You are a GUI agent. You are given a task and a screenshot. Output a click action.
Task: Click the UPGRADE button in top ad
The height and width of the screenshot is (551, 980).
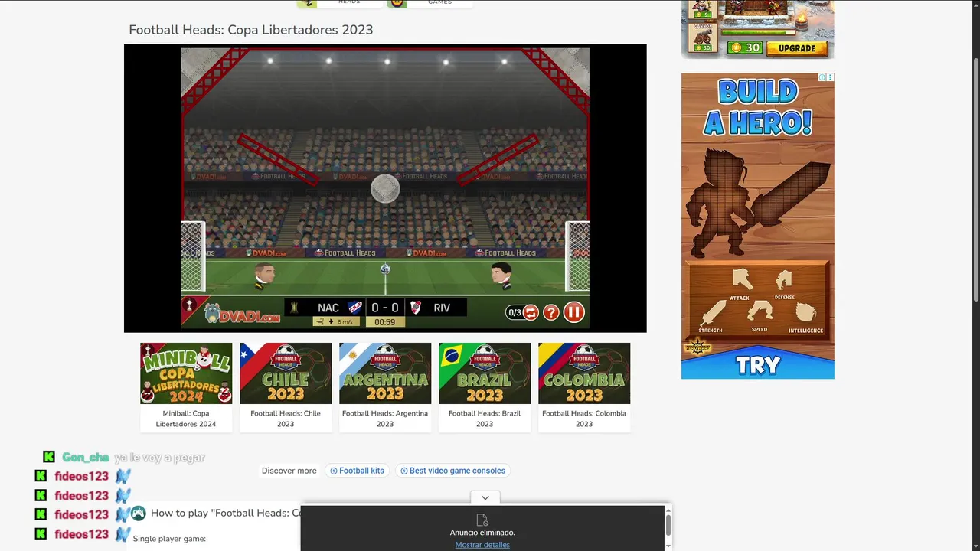[x=797, y=48]
